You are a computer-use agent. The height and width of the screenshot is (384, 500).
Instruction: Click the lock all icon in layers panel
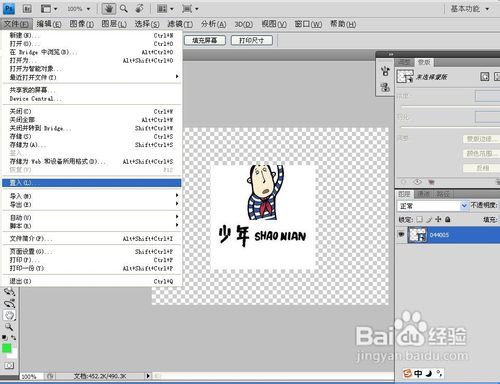pyautogui.click(x=448, y=219)
